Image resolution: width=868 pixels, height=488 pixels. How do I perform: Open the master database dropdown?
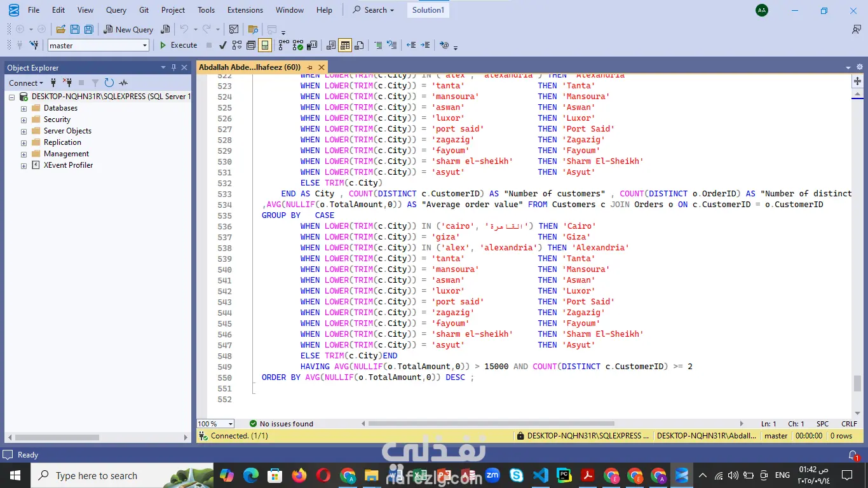point(145,45)
